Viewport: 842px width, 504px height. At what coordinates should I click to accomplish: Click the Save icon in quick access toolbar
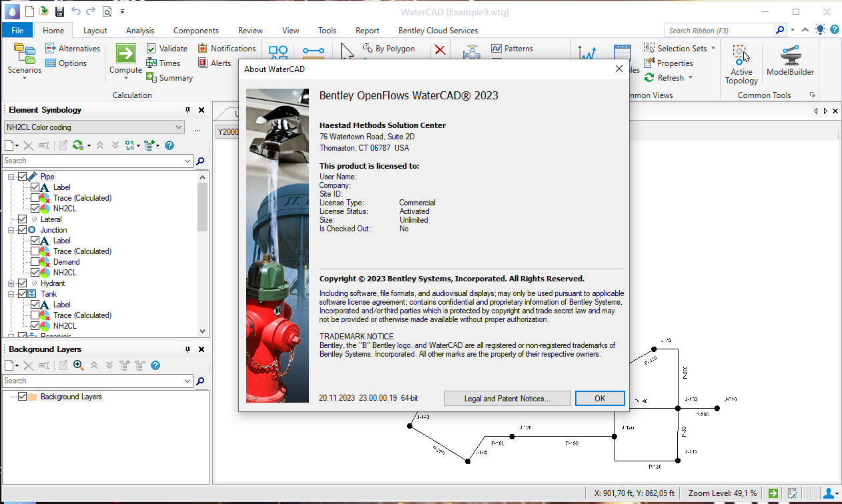[x=59, y=11]
